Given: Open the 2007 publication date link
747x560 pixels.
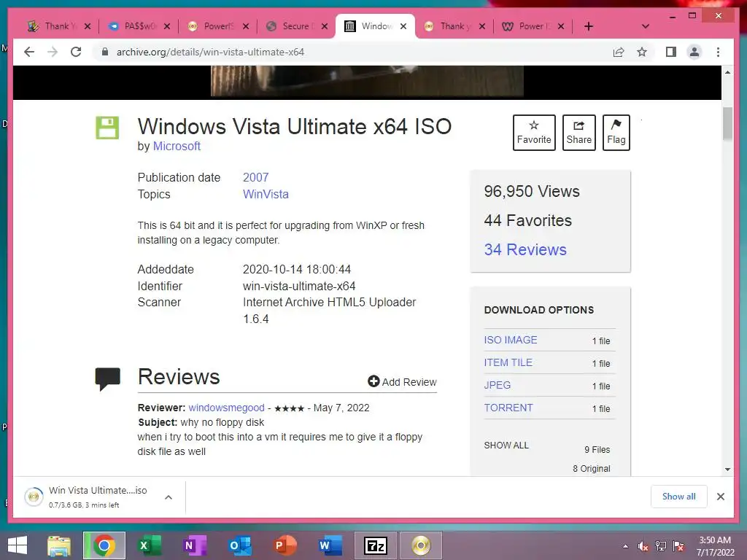Looking at the screenshot, I should click(256, 177).
